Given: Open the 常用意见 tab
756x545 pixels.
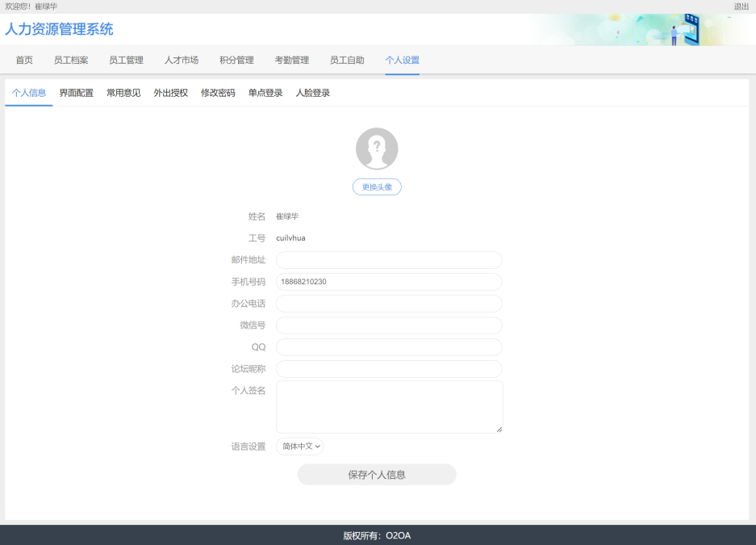Looking at the screenshot, I should pyautogui.click(x=123, y=93).
